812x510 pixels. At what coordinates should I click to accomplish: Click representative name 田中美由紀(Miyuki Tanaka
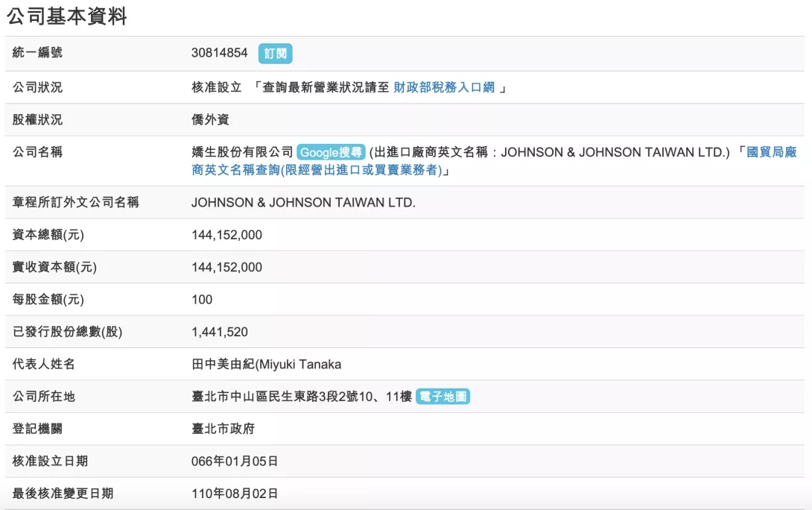point(266,365)
